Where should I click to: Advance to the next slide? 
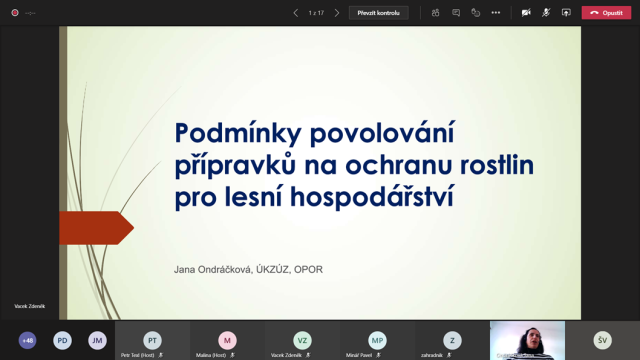point(337,13)
